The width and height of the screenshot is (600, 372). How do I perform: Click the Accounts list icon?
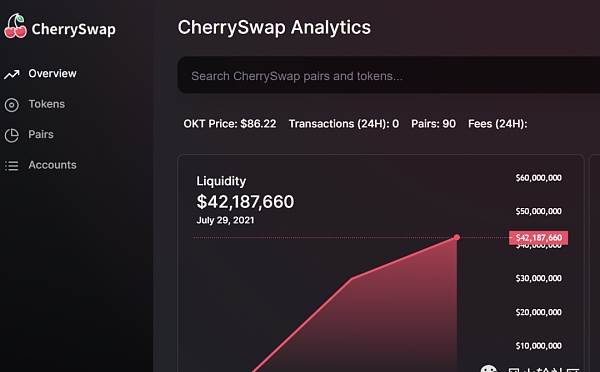tap(11, 166)
